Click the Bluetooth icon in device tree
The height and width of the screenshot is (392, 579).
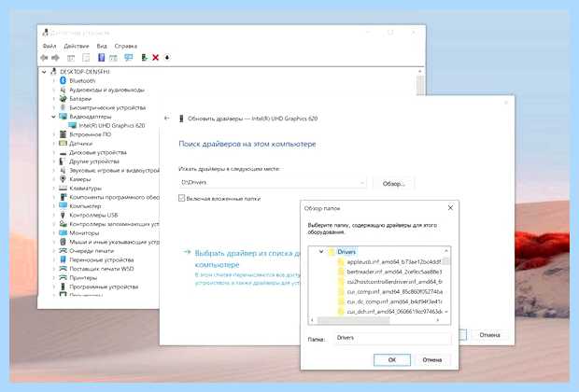coord(63,80)
